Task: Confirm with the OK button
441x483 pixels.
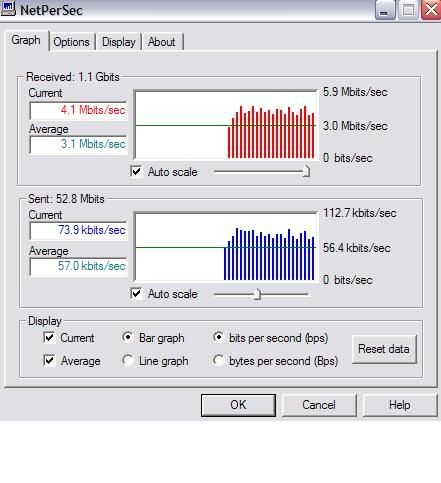Action: coord(238,405)
